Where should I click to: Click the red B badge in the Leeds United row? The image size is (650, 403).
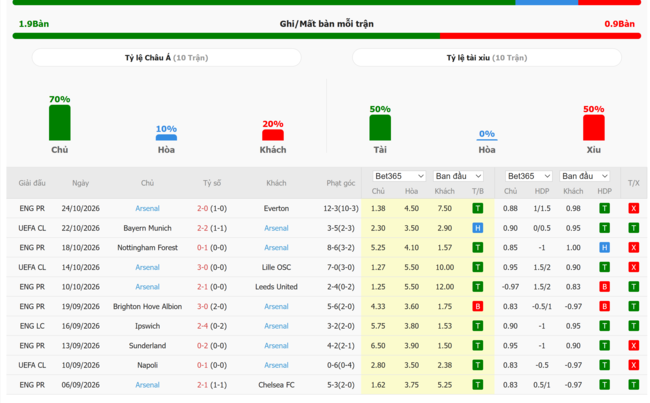click(x=604, y=286)
